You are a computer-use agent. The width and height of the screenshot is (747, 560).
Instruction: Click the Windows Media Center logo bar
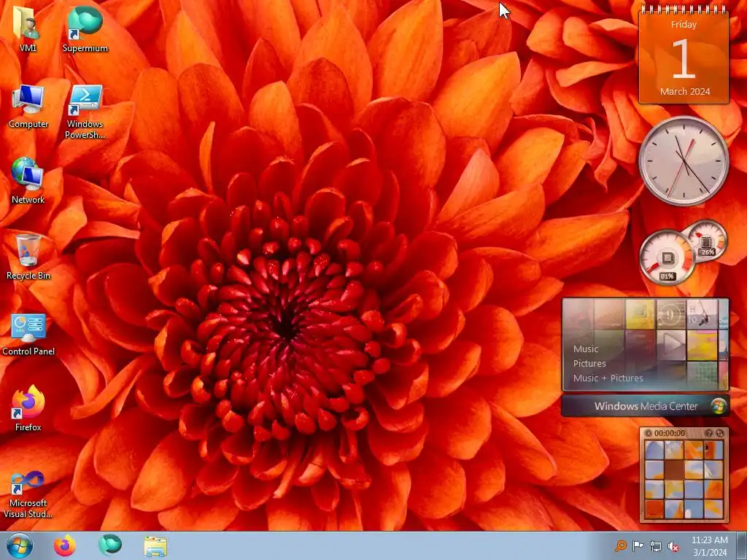(x=646, y=406)
